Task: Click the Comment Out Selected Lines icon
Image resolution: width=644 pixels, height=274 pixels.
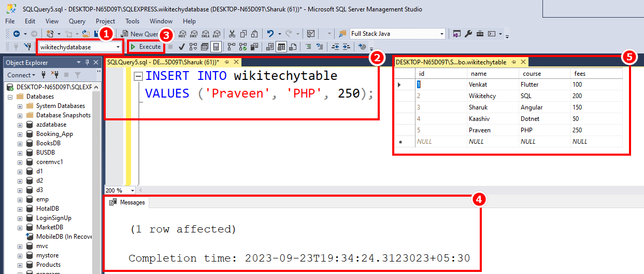Action: coord(308,47)
